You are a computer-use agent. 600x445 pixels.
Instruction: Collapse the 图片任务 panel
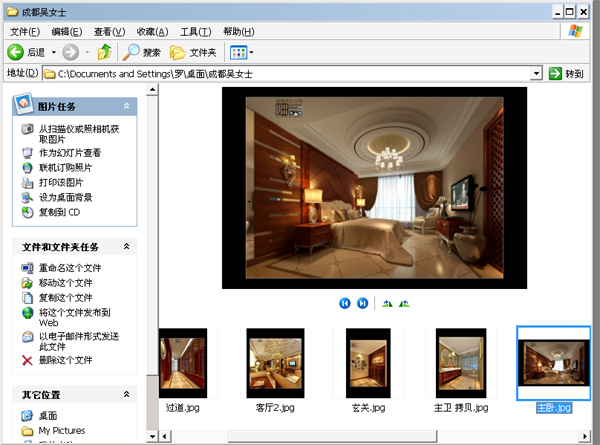tap(126, 106)
